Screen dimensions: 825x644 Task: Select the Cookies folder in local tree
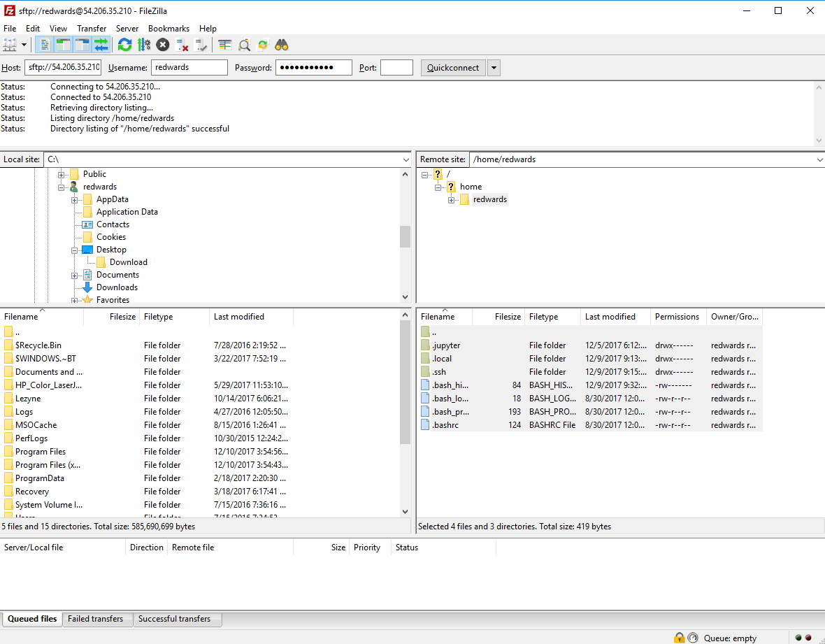click(111, 237)
